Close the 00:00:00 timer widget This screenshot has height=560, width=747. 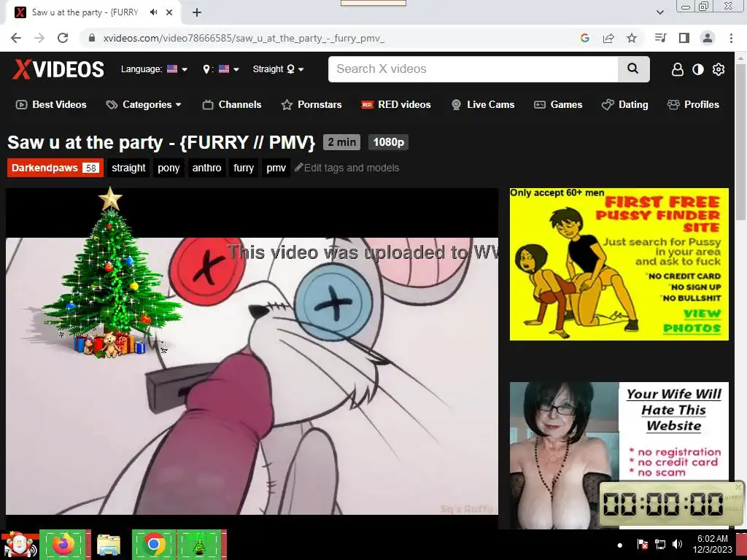[738, 487]
